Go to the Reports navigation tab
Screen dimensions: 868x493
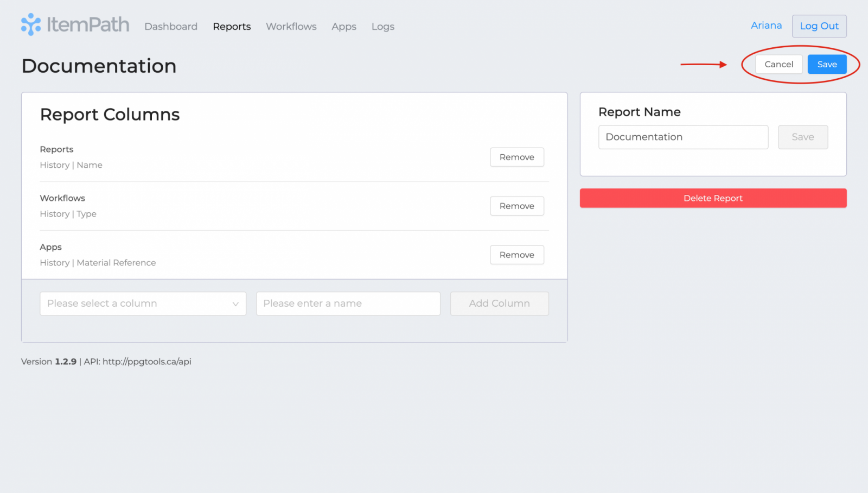click(232, 27)
